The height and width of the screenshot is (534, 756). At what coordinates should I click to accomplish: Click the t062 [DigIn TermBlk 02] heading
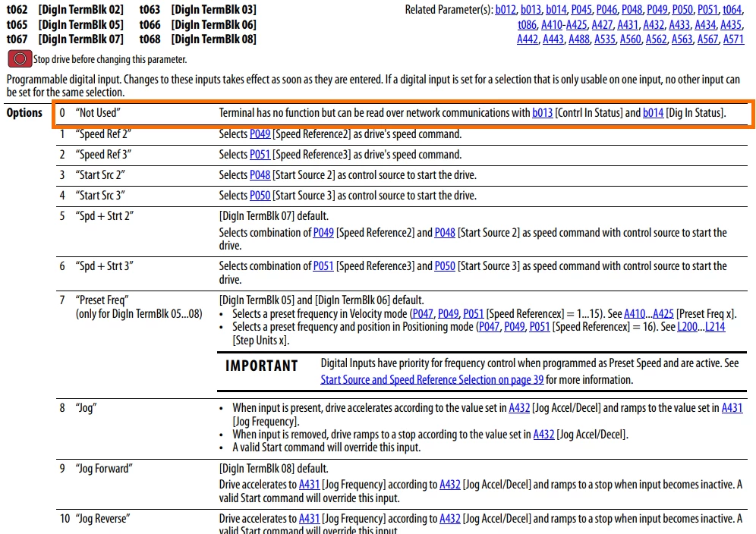click(65, 10)
